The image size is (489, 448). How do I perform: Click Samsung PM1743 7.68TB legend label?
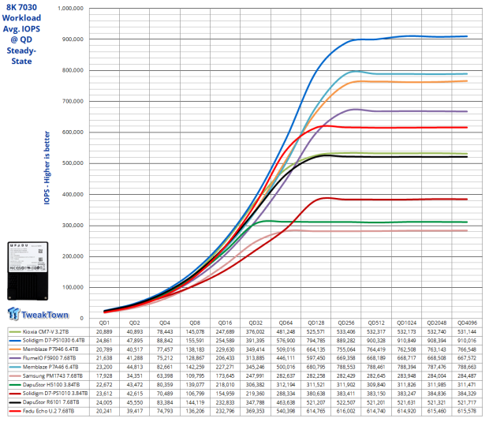click(x=52, y=376)
